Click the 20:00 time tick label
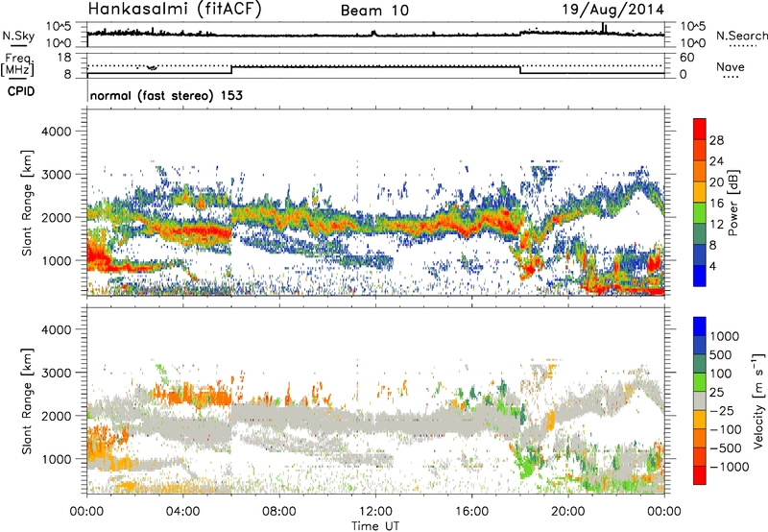 click(x=568, y=512)
